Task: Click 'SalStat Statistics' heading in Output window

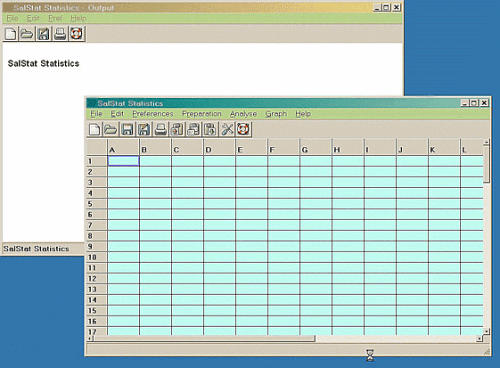Action: click(x=43, y=63)
